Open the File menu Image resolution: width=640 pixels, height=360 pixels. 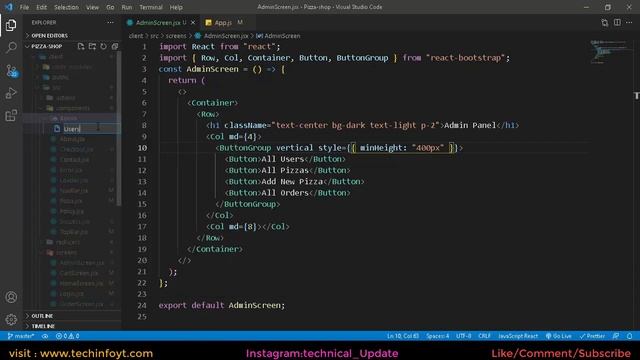(24, 7)
